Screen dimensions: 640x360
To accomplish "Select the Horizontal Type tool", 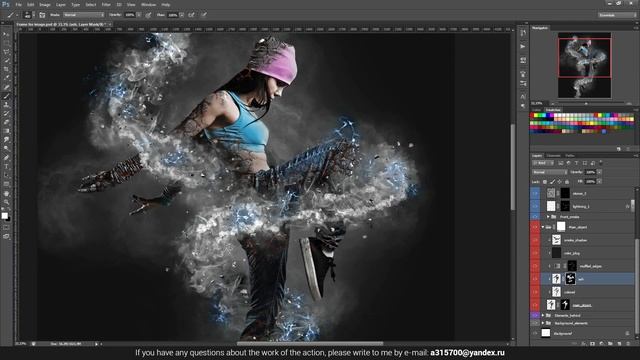I will tap(6, 167).
